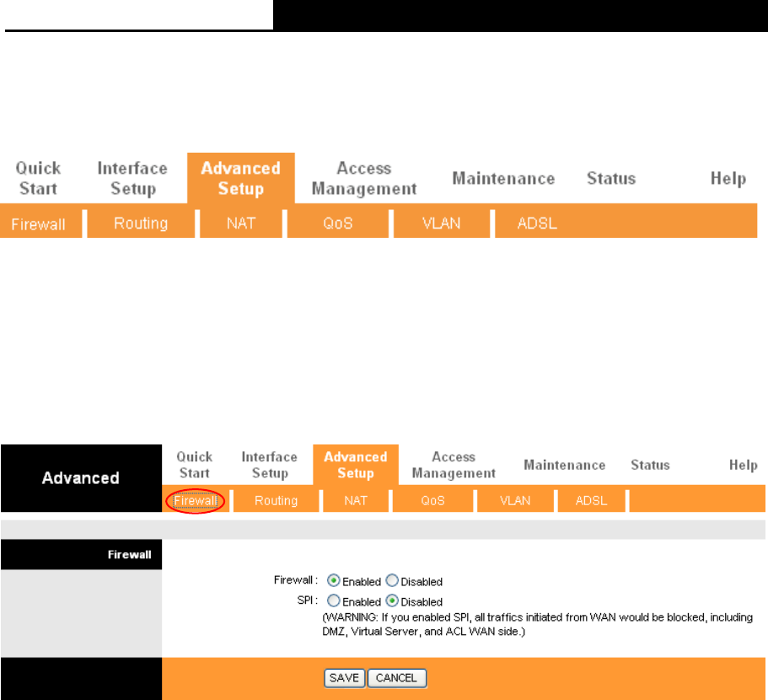The image size is (768, 700).
Task: Open Access Management tab in lower panel
Action: (454, 465)
